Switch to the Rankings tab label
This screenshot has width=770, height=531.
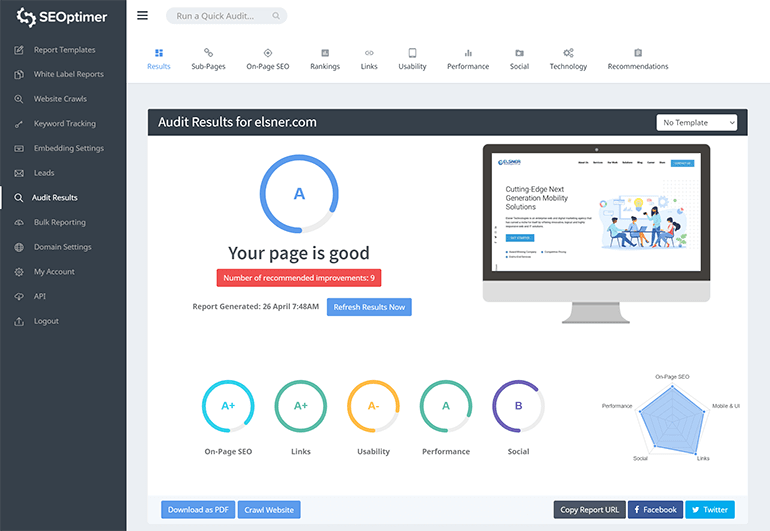[x=325, y=66]
